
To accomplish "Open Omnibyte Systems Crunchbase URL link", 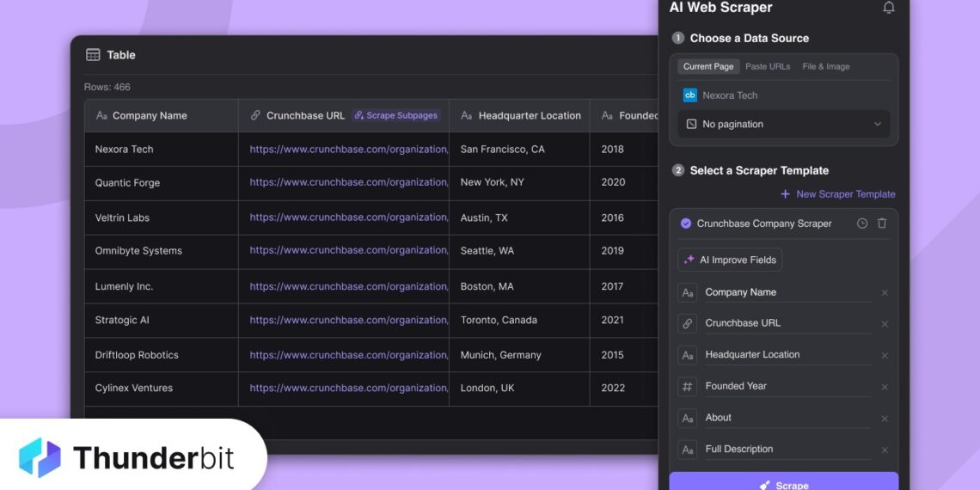I will click(x=349, y=250).
